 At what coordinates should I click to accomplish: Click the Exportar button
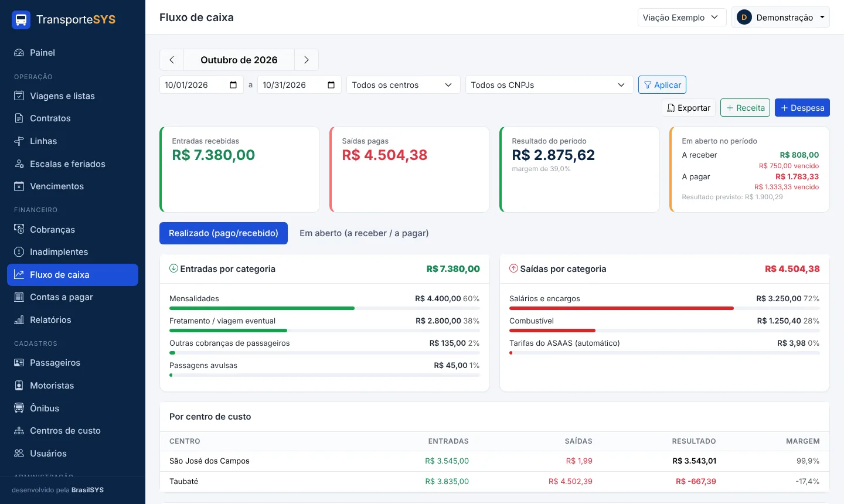(x=689, y=108)
